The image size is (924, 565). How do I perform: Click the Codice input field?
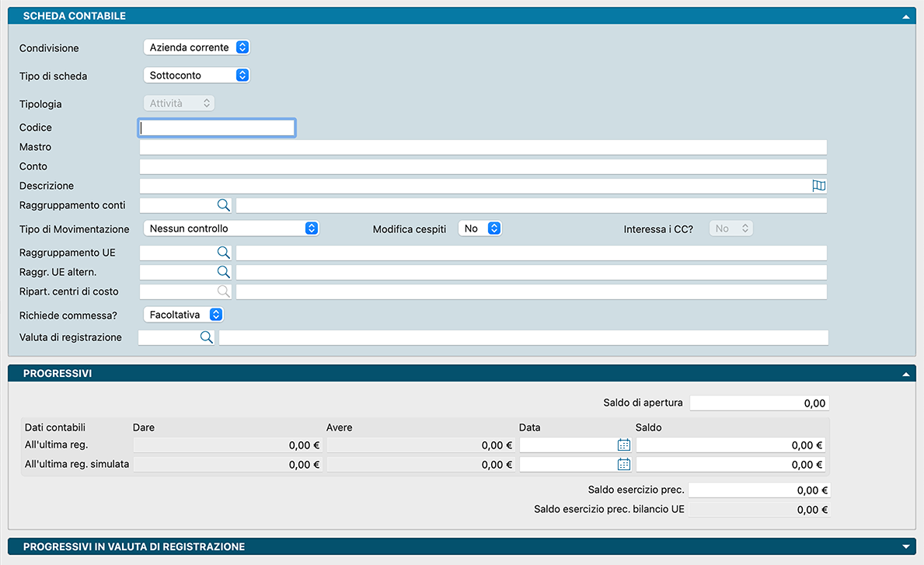tap(217, 127)
